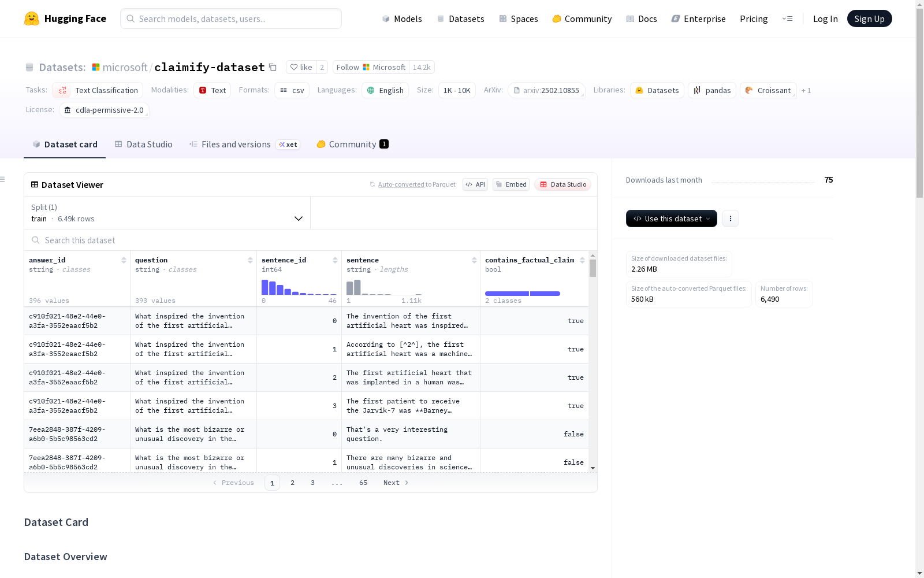Select the 1K - 10K size tag
The image size is (924, 578).
point(457,90)
